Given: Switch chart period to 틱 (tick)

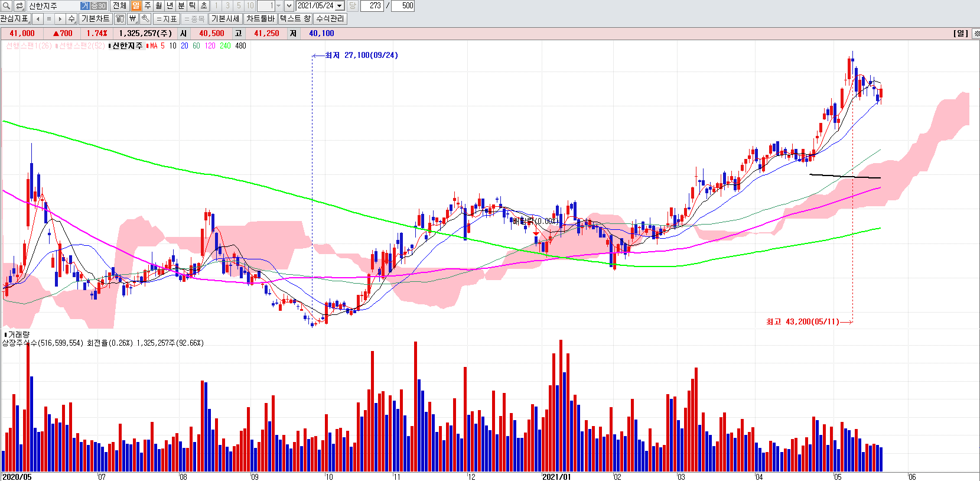Looking at the screenshot, I should 193,5.
